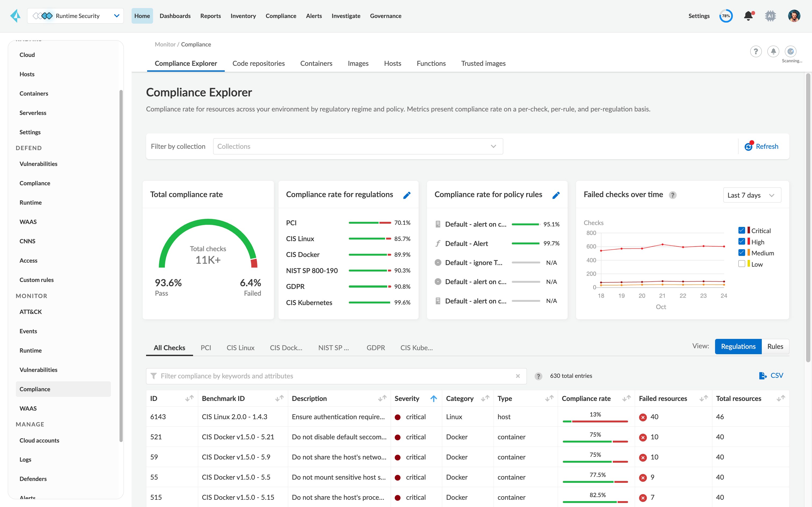The image size is (812, 507).
Task: Open the Runtime Security module selector
Action: coord(75,16)
